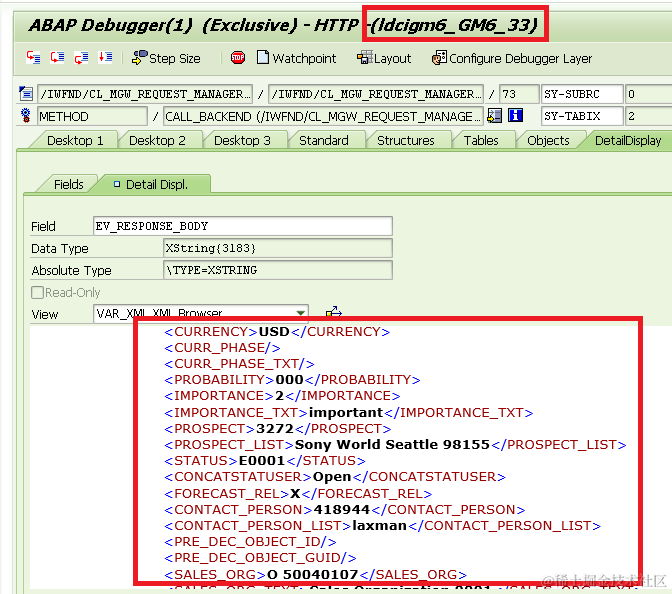Open Step Size setting
Viewport: 672px width, 594px height.
click(x=166, y=58)
